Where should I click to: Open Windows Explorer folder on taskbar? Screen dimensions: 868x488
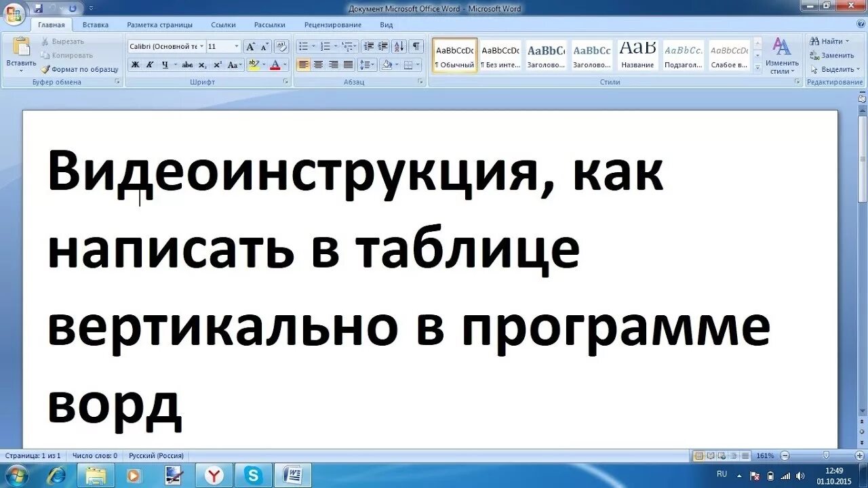[x=96, y=475]
